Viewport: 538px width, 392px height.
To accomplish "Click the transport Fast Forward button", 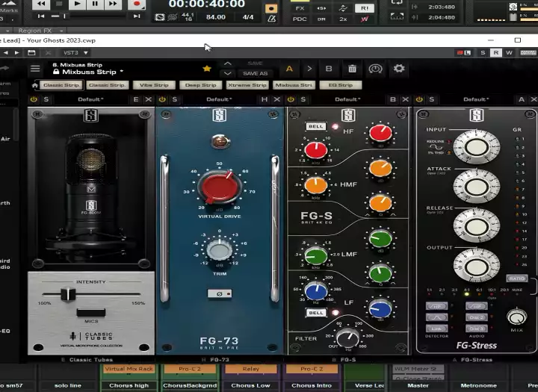I will coord(113,4).
